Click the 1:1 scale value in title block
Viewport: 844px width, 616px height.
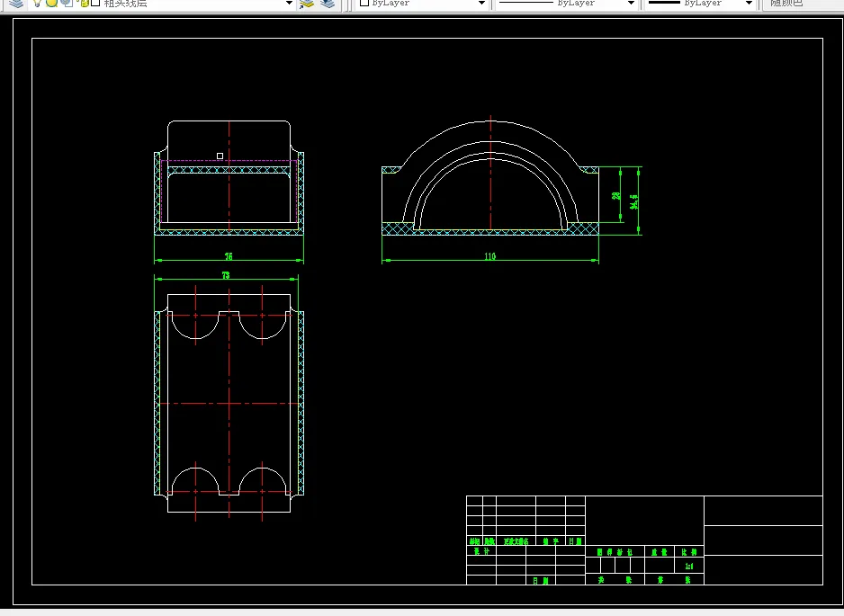point(689,566)
